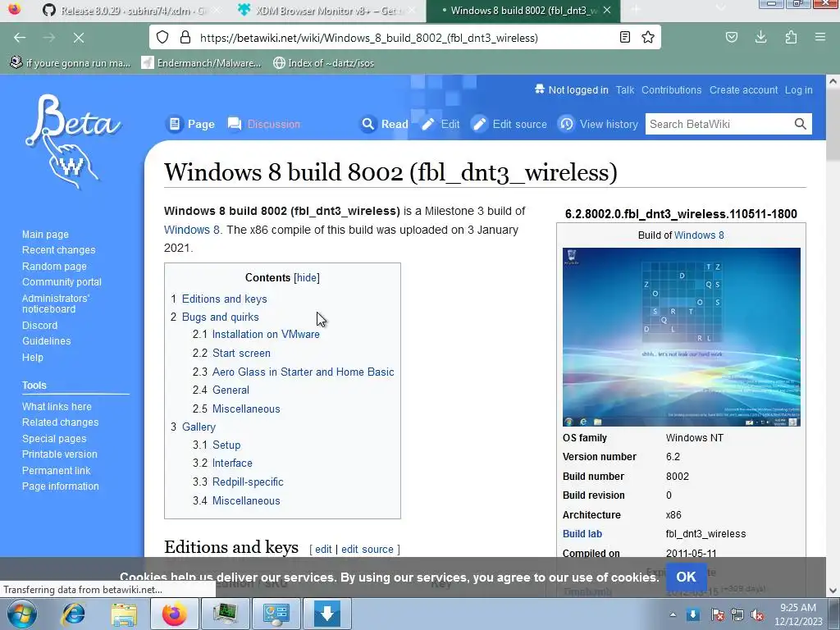Open the monitor terminal taskbar app
The image size is (840, 630).
226,614
